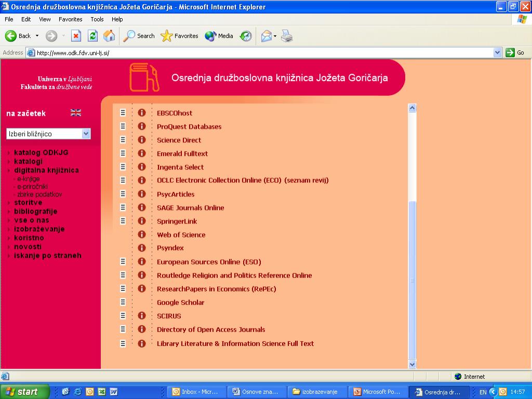Open the Izberi bližnjico dropdown
The image size is (532, 399).
(x=48, y=134)
